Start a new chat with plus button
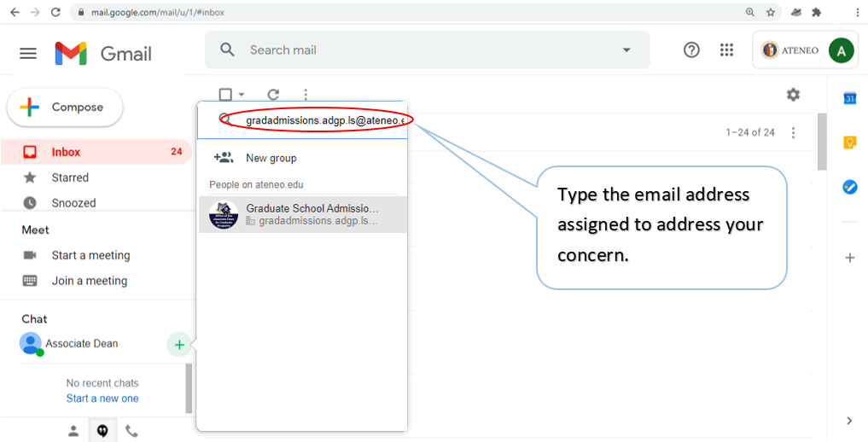The width and height of the screenshot is (868, 442). pyautogui.click(x=178, y=345)
